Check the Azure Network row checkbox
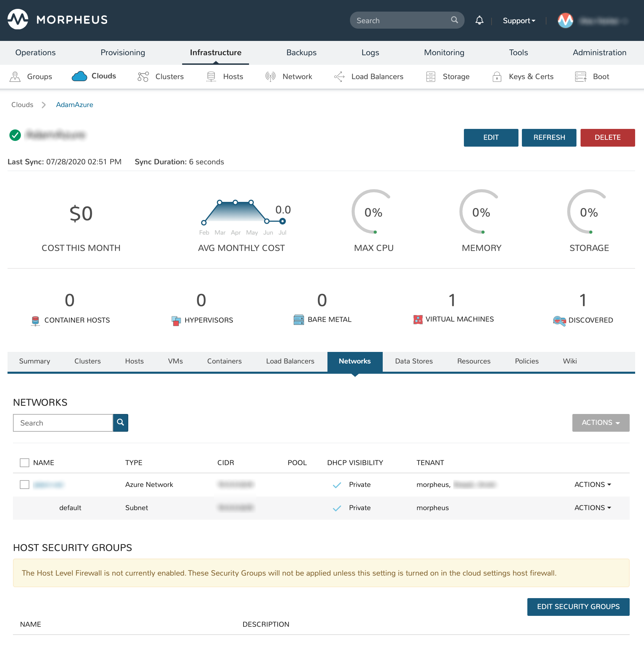The image size is (644, 652). [x=25, y=484]
